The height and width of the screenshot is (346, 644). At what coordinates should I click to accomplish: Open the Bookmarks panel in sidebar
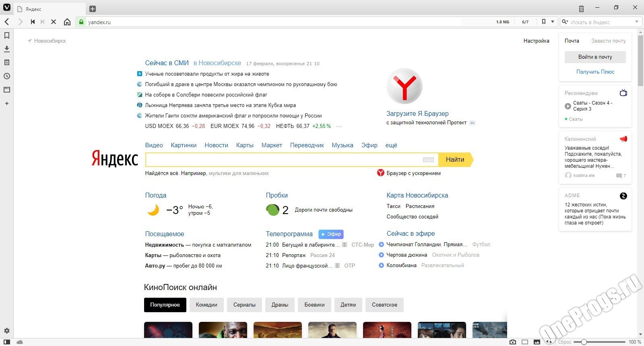pos(7,35)
